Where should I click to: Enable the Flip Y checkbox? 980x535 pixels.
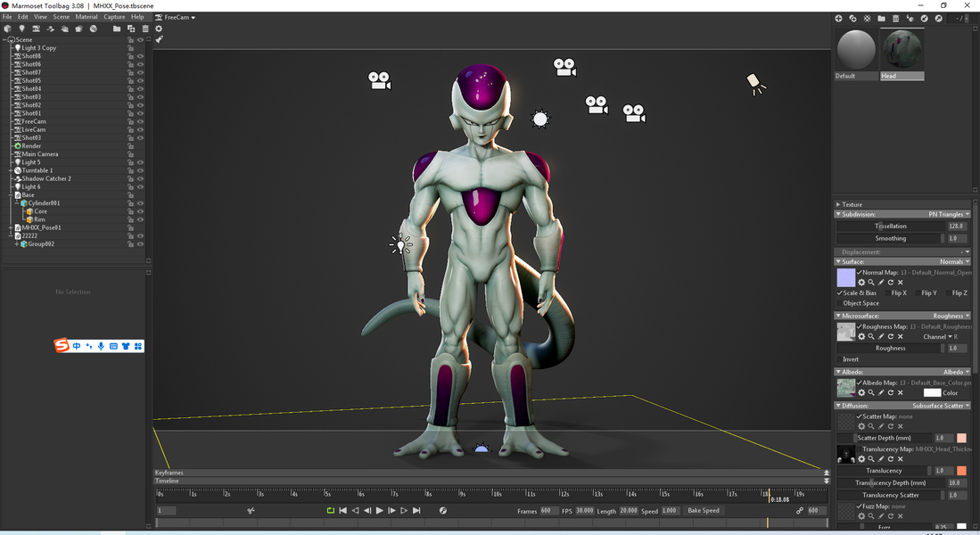click(918, 293)
